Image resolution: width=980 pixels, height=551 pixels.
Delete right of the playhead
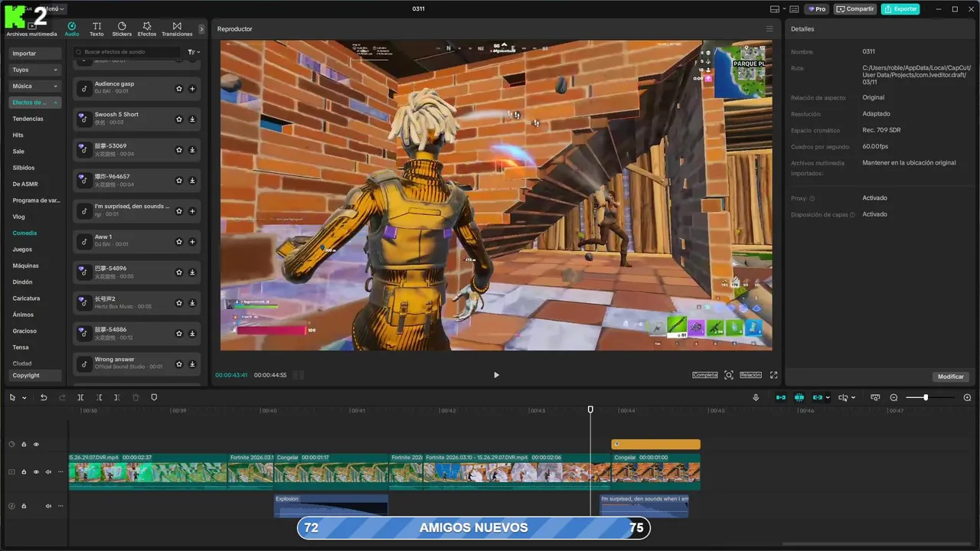tap(116, 398)
